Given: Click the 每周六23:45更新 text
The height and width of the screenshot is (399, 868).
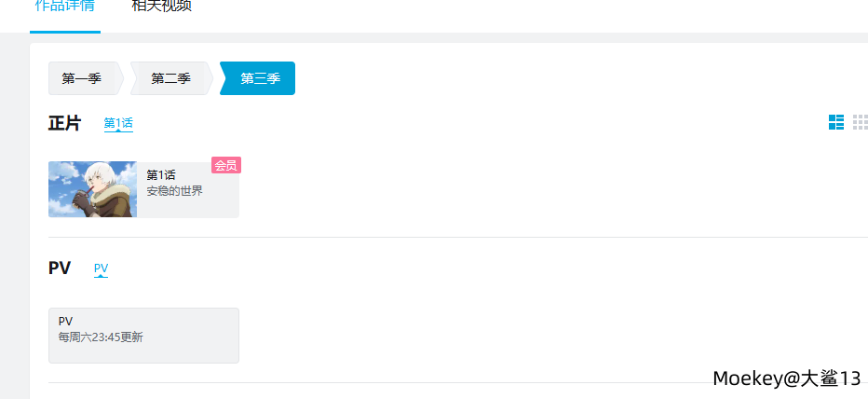Looking at the screenshot, I should pyautogui.click(x=101, y=337).
